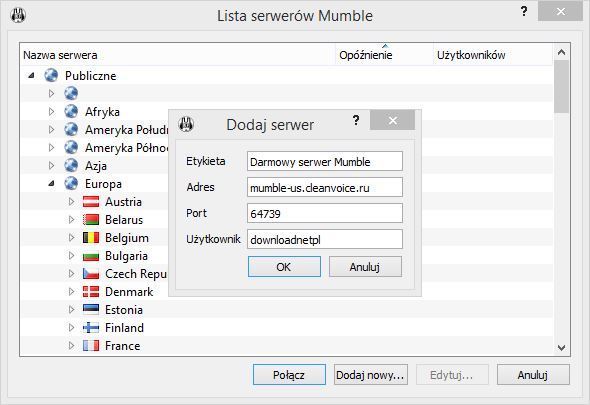Click the Port input field
590x405 pixels.
click(325, 213)
